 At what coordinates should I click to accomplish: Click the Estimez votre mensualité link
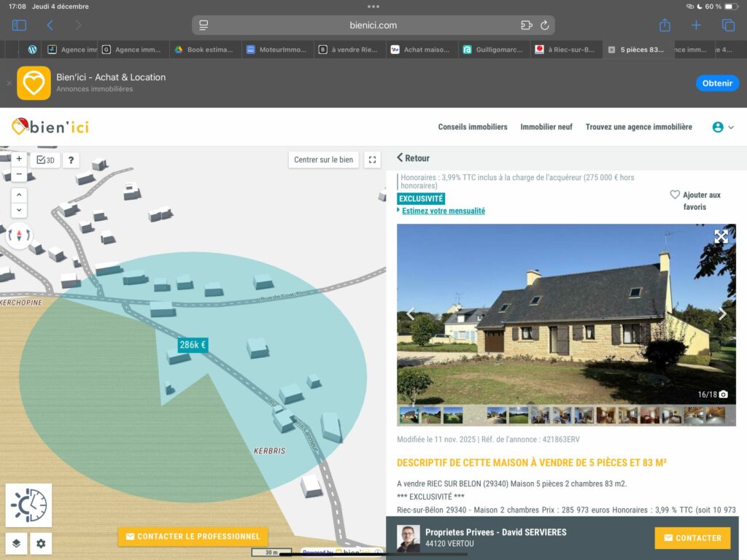coord(443,211)
